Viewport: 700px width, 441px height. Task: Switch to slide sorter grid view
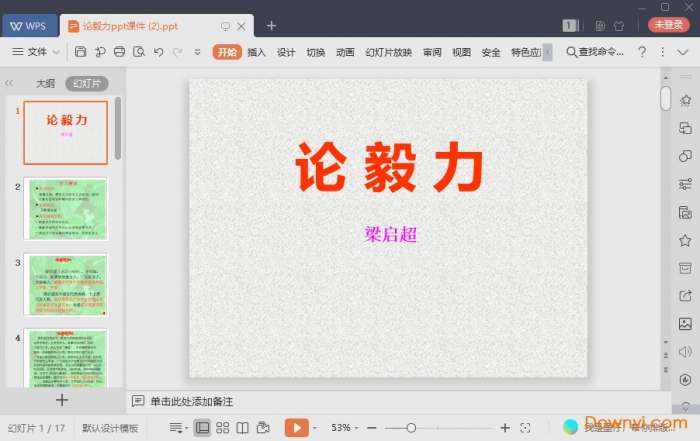coord(222,428)
